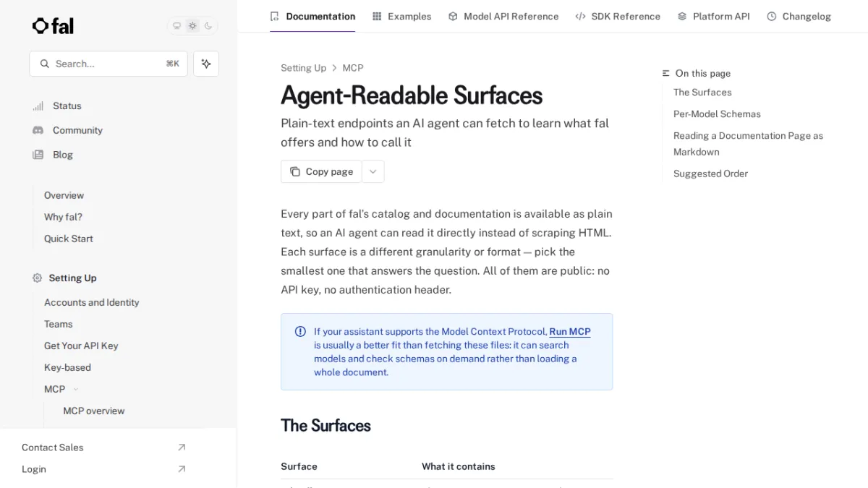Select the Changelog tab

coord(799,16)
